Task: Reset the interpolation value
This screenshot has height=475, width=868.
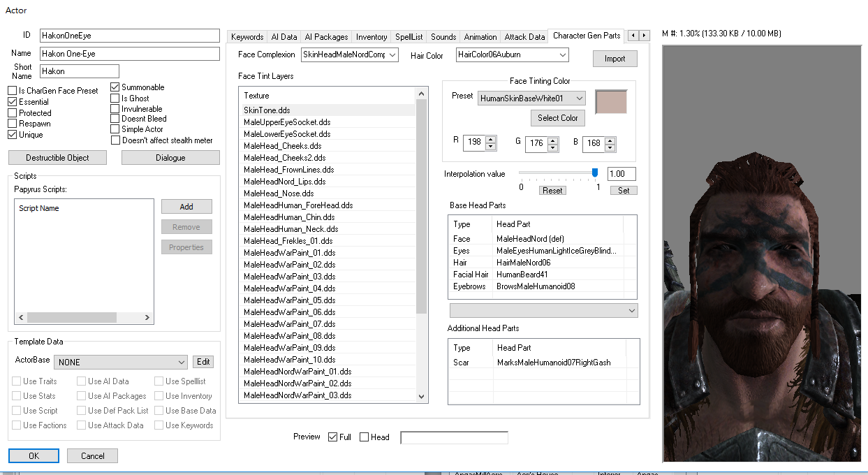Action: point(552,191)
